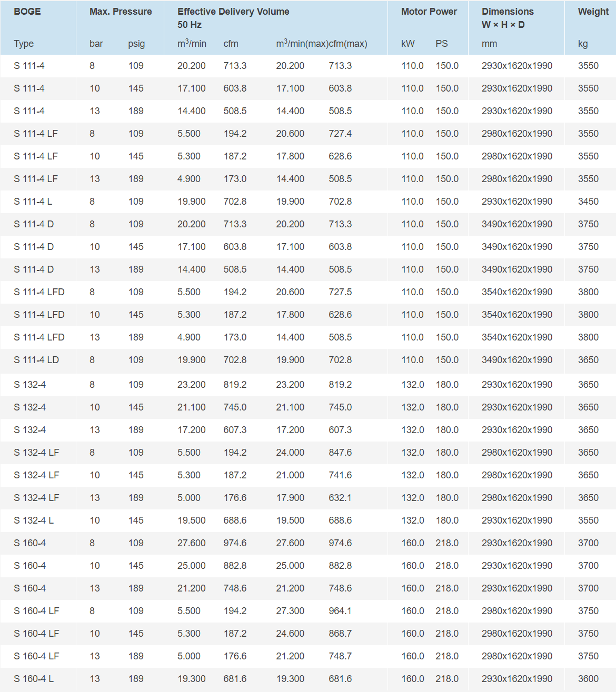Select the weight value "3600"

pyautogui.click(x=588, y=679)
